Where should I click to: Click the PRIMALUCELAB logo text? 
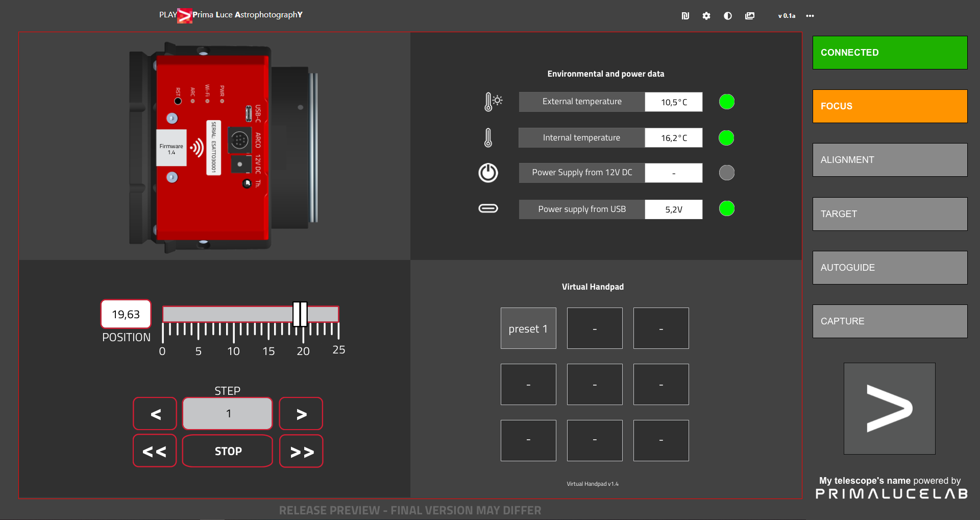(891, 494)
